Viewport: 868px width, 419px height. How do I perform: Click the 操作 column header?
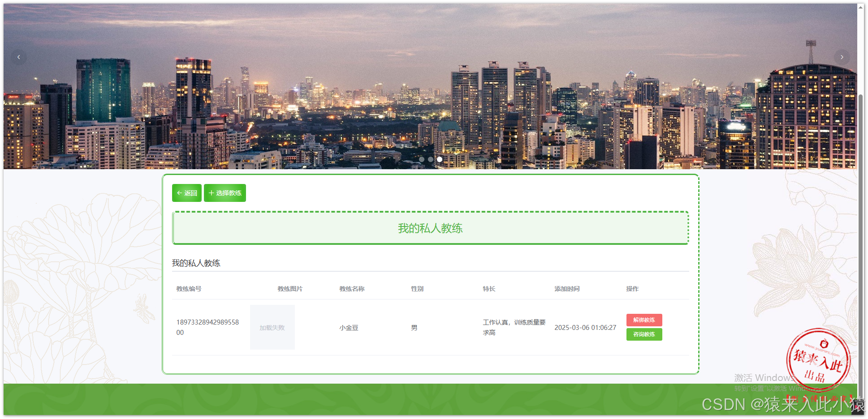click(x=632, y=289)
